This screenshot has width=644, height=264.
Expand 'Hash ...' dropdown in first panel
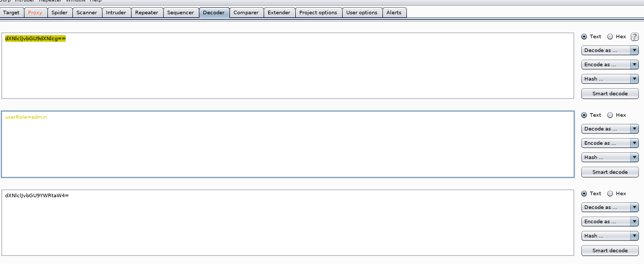coord(610,79)
